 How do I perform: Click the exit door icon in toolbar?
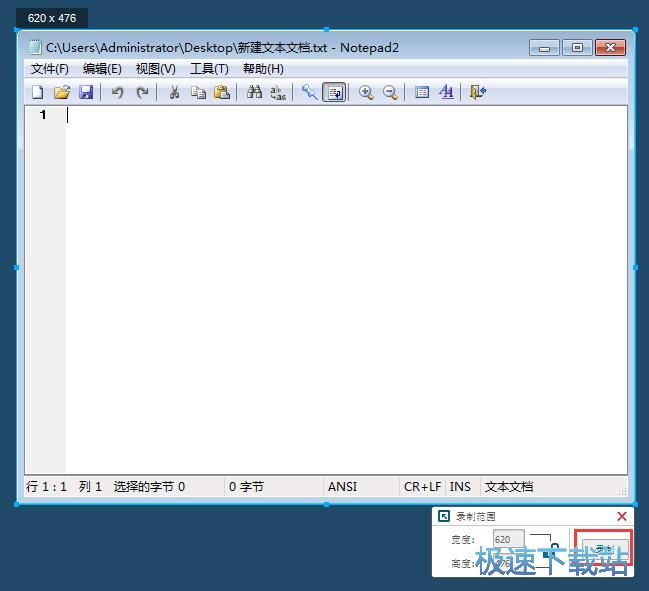tap(477, 92)
